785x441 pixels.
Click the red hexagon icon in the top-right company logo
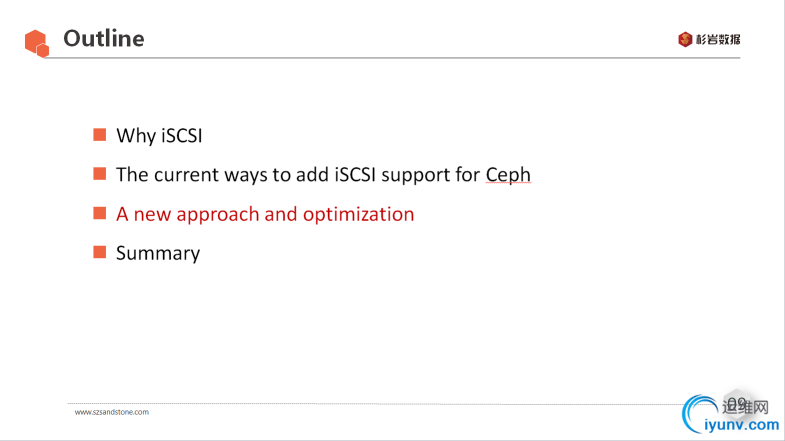tap(684, 40)
